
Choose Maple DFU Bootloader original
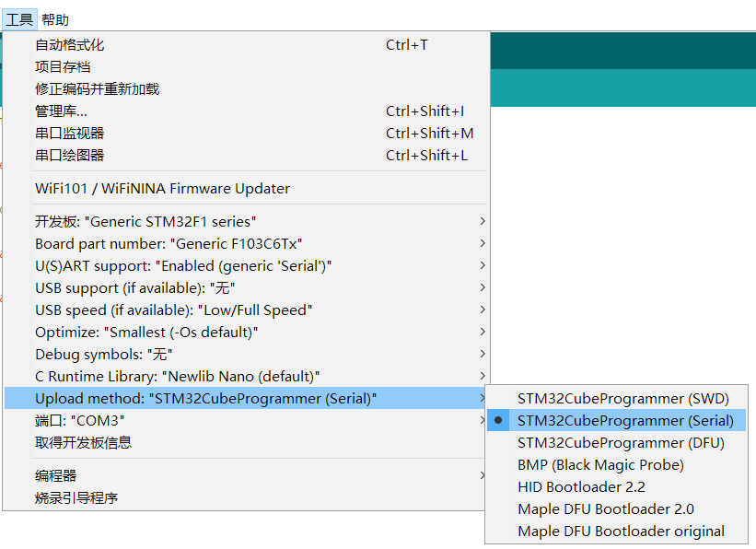tap(620, 531)
